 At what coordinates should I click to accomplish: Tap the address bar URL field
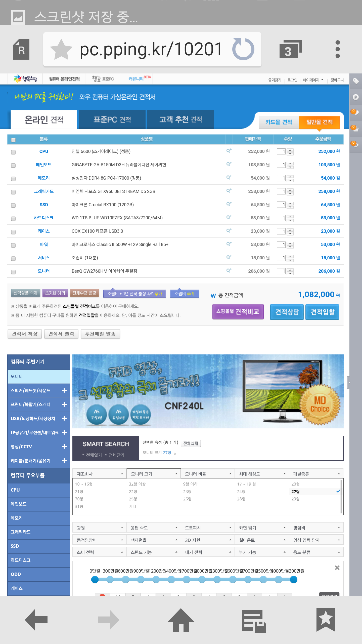click(152, 49)
